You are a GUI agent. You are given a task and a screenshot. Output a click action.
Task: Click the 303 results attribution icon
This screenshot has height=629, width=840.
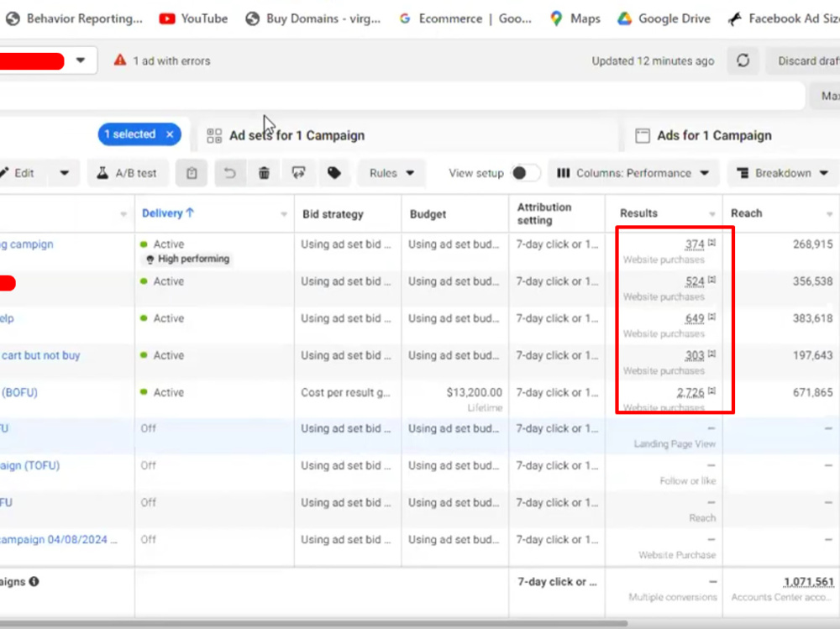(711, 354)
